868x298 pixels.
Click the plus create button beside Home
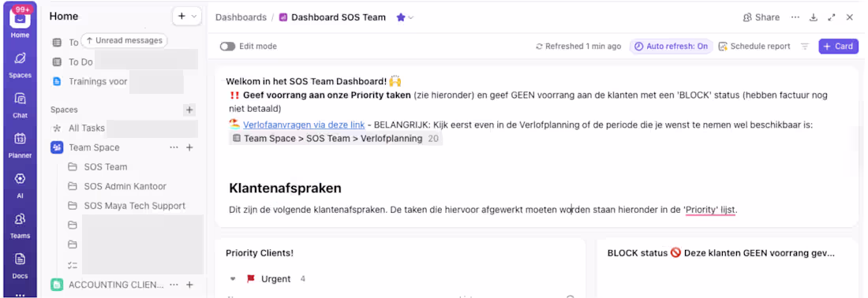pos(181,17)
